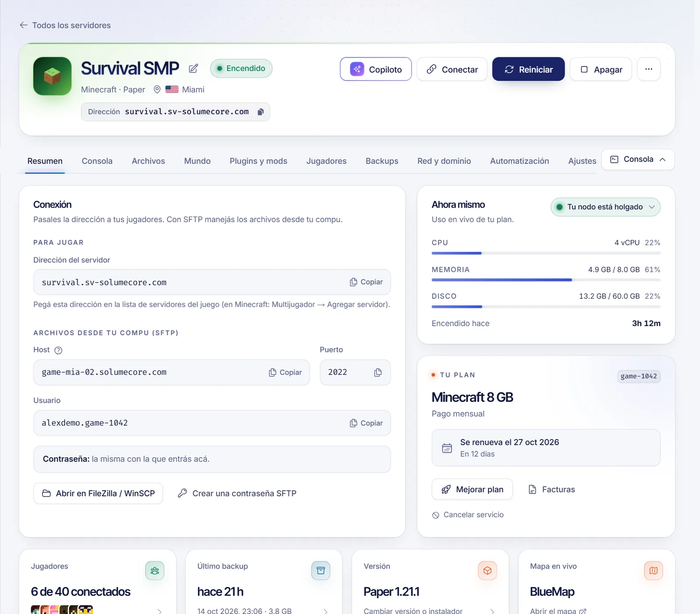
Task: Click the Mapa en vivo map icon
Action: pos(654,571)
